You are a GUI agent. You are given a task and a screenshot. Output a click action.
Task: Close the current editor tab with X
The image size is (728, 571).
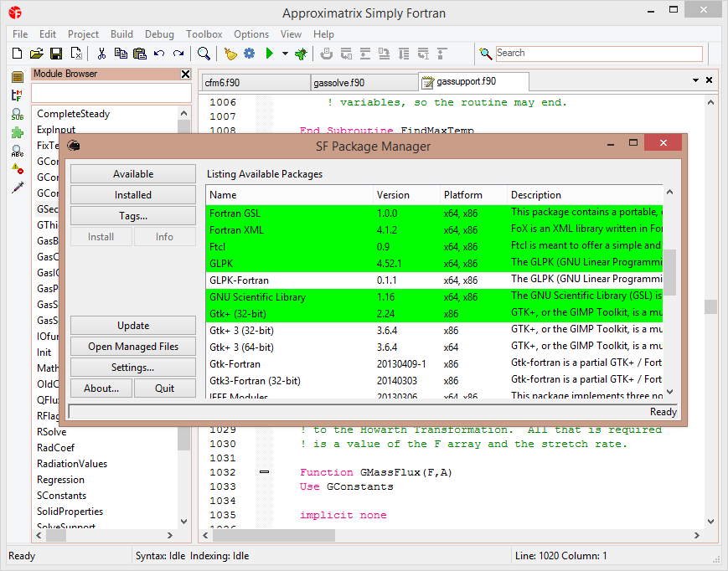709,80
